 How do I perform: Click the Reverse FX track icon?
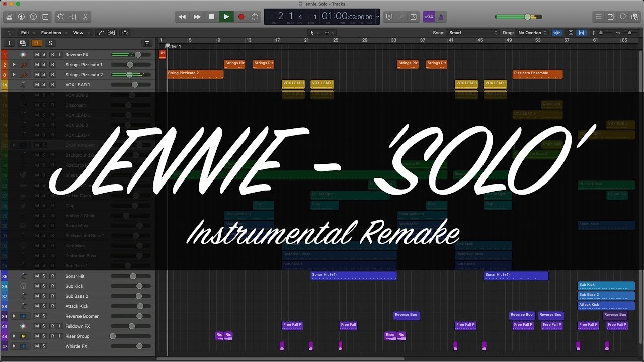pyautogui.click(x=23, y=55)
